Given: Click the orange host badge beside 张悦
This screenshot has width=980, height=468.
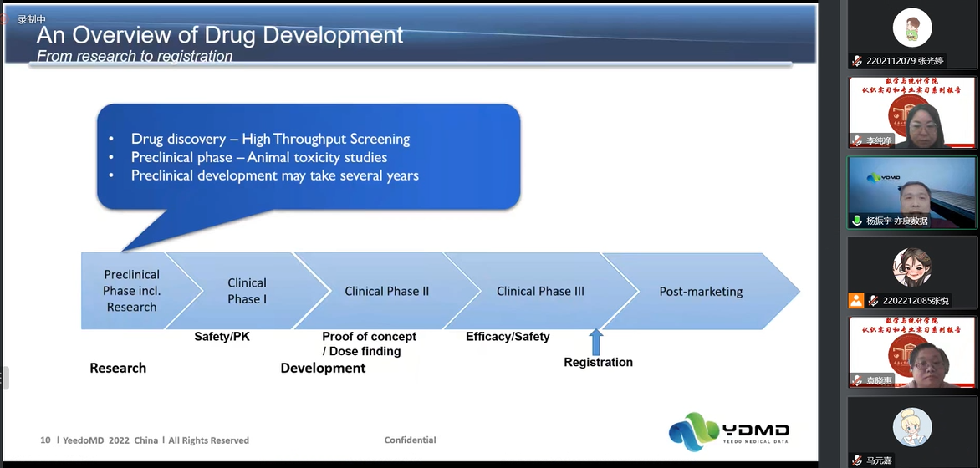Looking at the screenshot, I should 856,301.
